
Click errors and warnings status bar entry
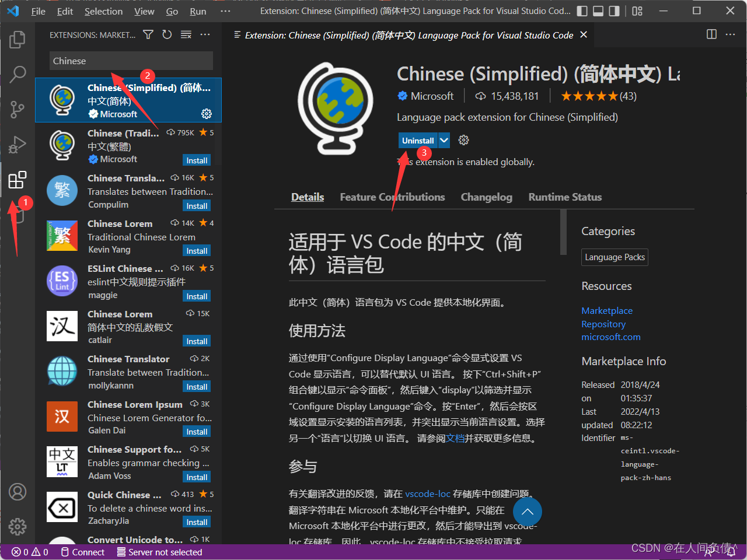tap(30, 552)
